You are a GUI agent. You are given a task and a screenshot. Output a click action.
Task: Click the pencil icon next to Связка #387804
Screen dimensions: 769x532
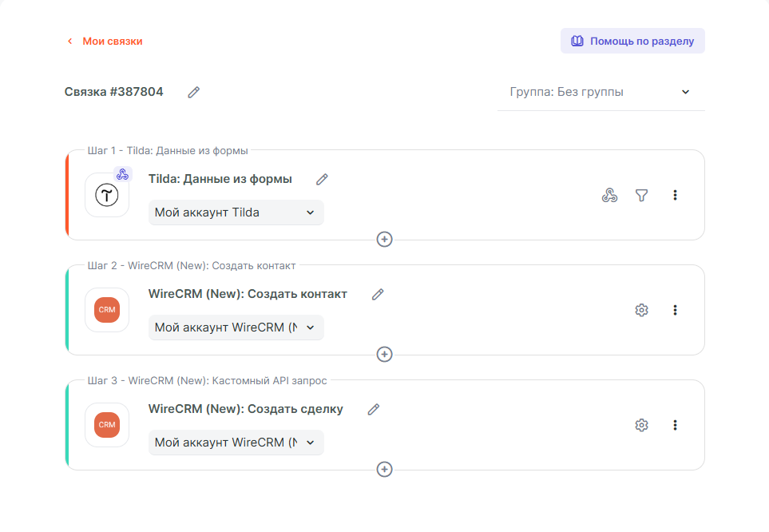193,92
